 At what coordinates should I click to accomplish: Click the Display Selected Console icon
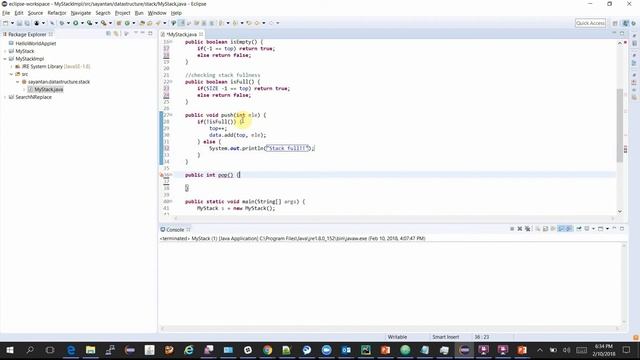point(587,229)
